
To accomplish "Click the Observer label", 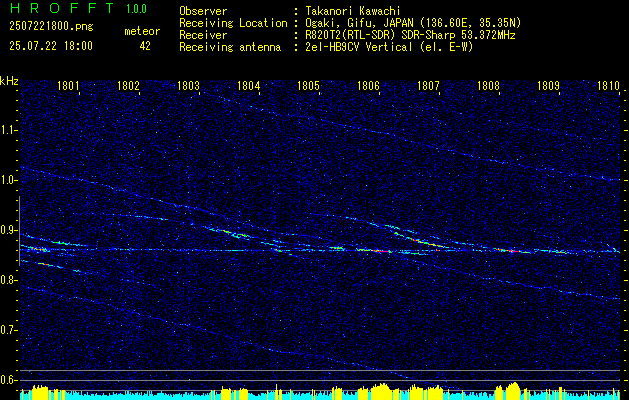I will pyautogui.click(x=203, y=11).
